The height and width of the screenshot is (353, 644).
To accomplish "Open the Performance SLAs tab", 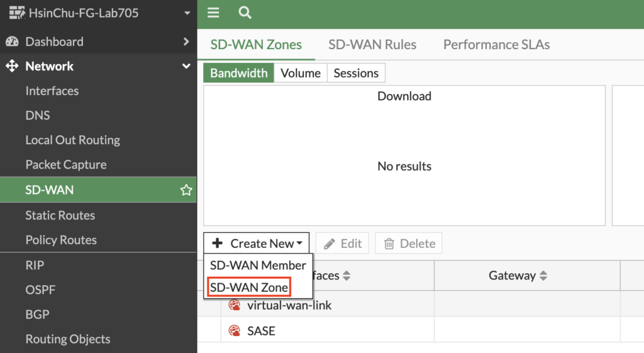I will point(496,45).
